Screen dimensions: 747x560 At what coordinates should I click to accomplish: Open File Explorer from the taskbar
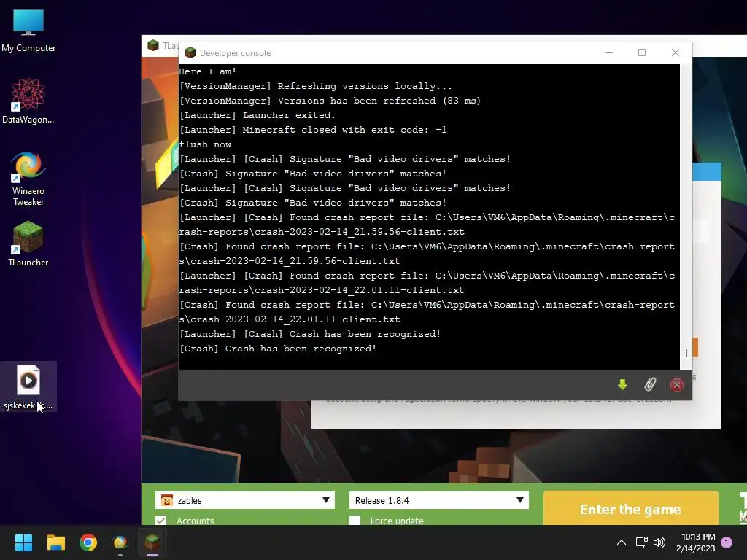pos(55,542)
